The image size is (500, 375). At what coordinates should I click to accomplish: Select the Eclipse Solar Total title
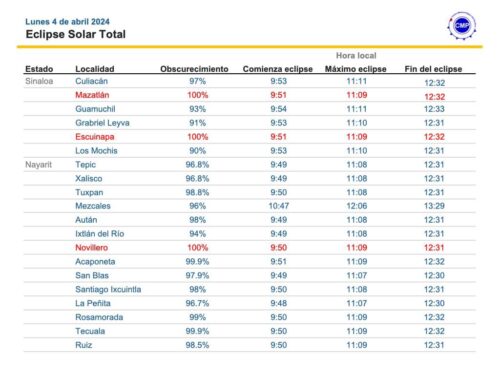[76, 34]
